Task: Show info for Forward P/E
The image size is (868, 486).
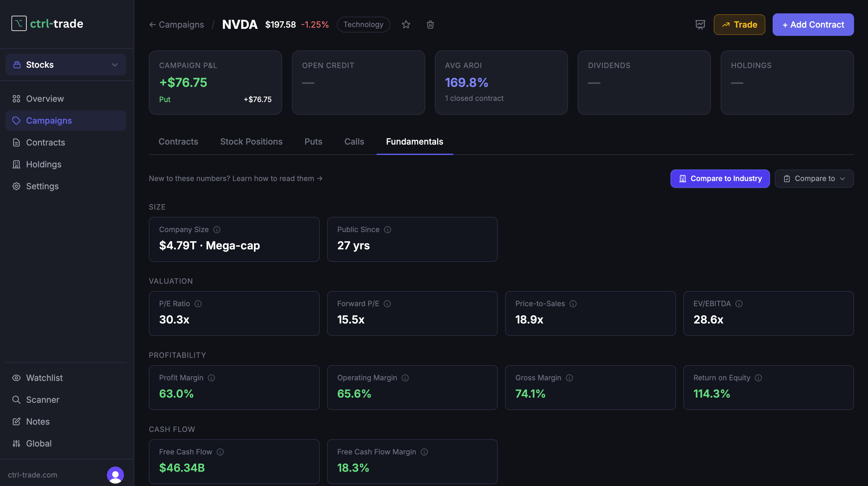Action: click(388, 304)
